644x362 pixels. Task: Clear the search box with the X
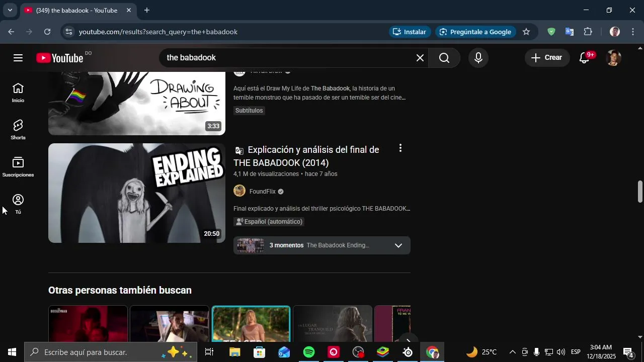(420, 58)
